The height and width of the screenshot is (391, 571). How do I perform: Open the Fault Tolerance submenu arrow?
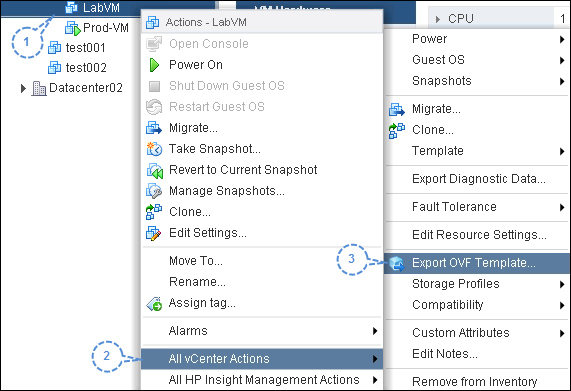(562, 208)
